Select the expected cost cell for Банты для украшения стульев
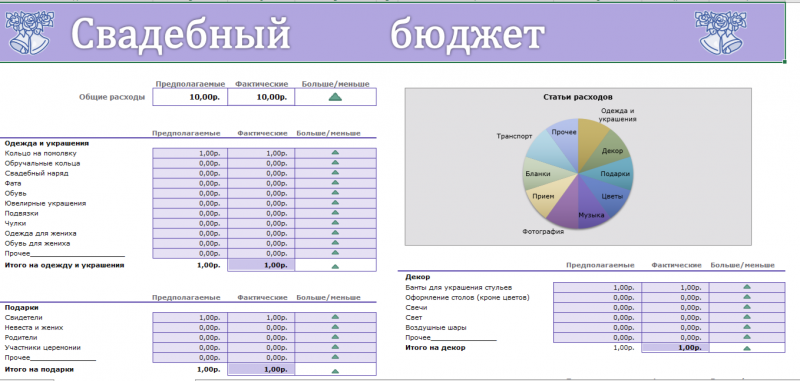This screenshot has width=800, height=381. point(597,287)
